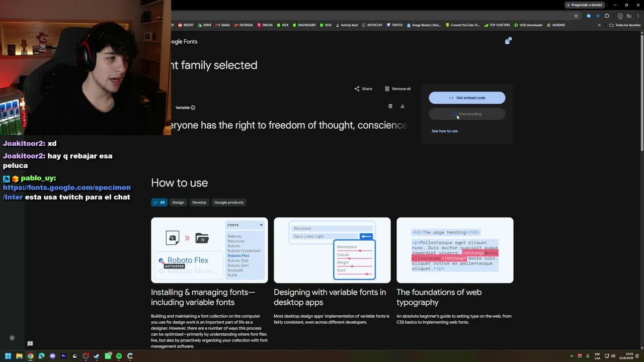Delete the font family with trash icon
This screenshot has width=644, height=362.
tap(390, 106)
